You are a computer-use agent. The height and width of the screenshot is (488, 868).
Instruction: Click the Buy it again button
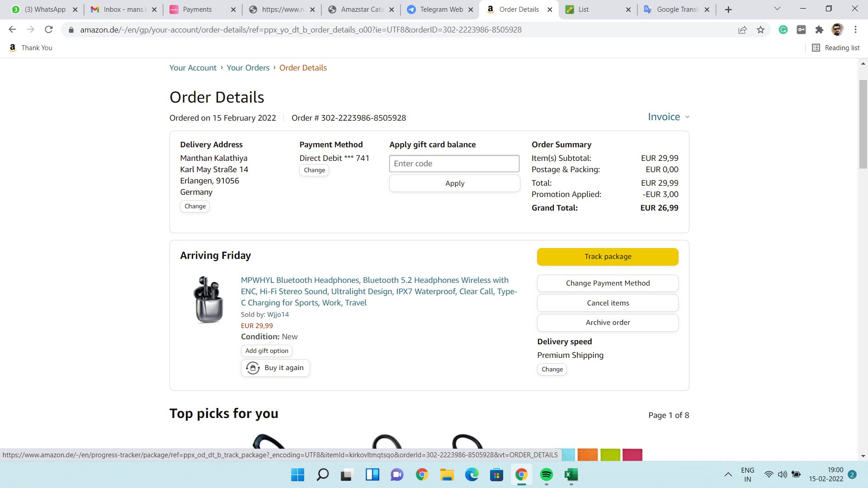pos(275,368)
